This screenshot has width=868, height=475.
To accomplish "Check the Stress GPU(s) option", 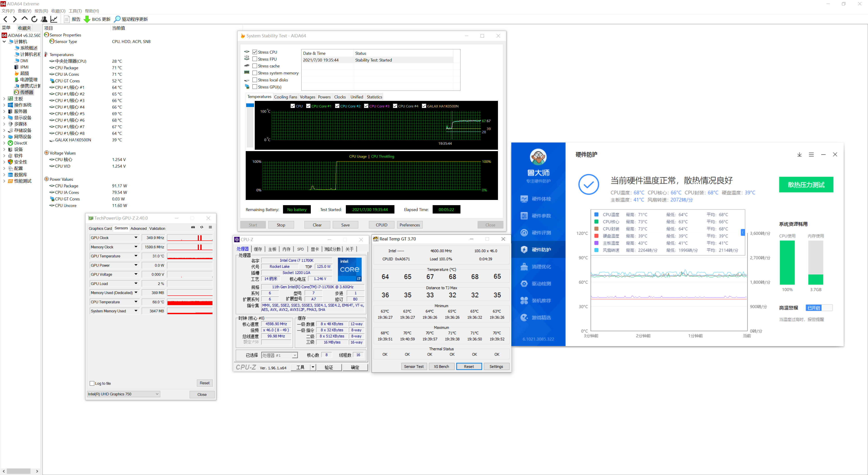I will click(255, 87).
